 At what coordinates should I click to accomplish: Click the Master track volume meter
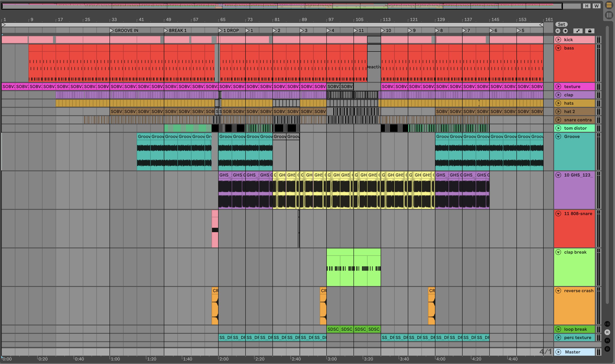pyautogui.click(x=599, y=352)
